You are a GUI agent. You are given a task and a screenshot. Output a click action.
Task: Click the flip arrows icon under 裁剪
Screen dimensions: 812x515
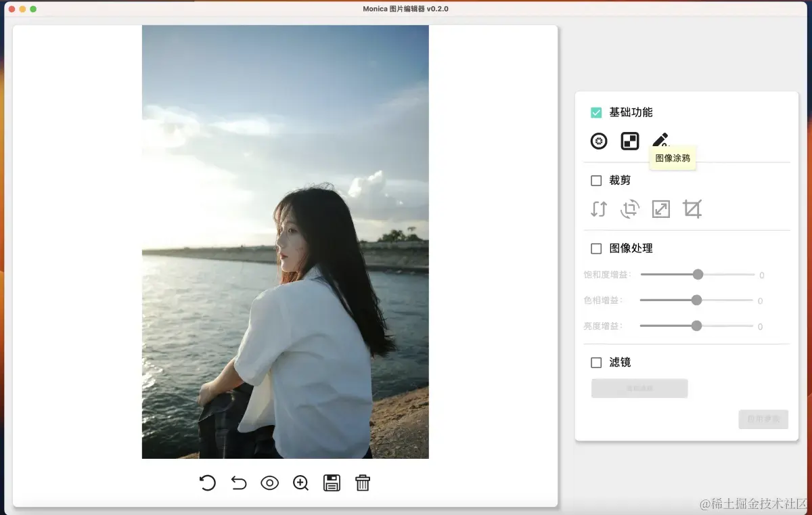pyautogui.click(x=599, y=209)
